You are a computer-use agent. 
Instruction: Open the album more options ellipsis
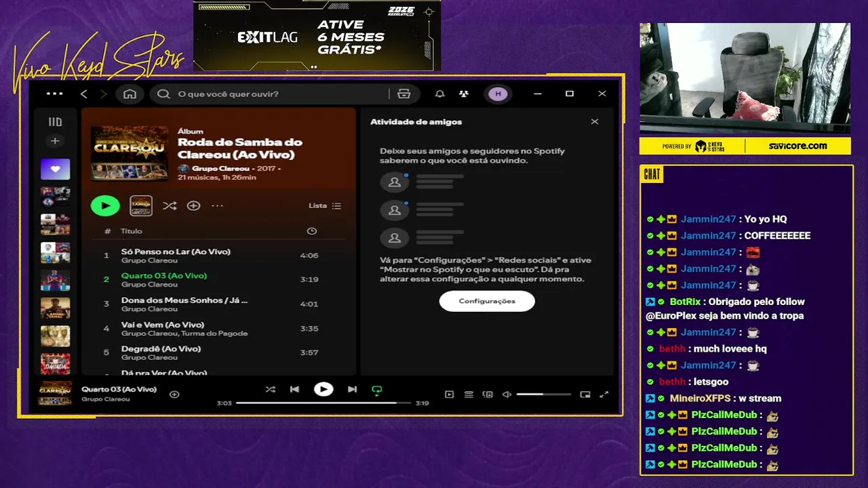[x=217, y=205]
